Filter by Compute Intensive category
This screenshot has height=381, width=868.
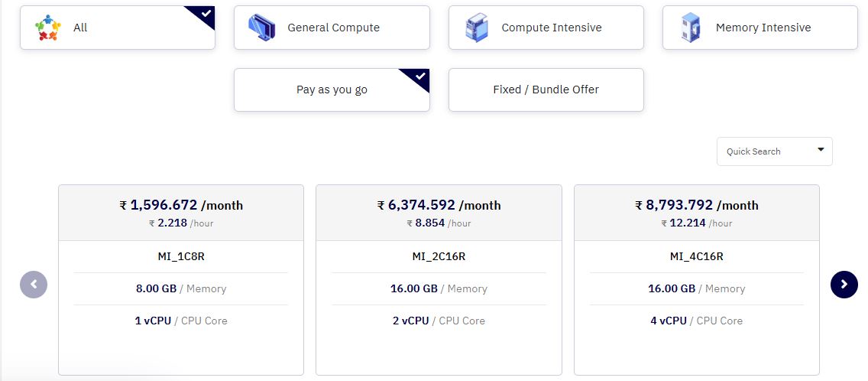click(x=546, y=28)
